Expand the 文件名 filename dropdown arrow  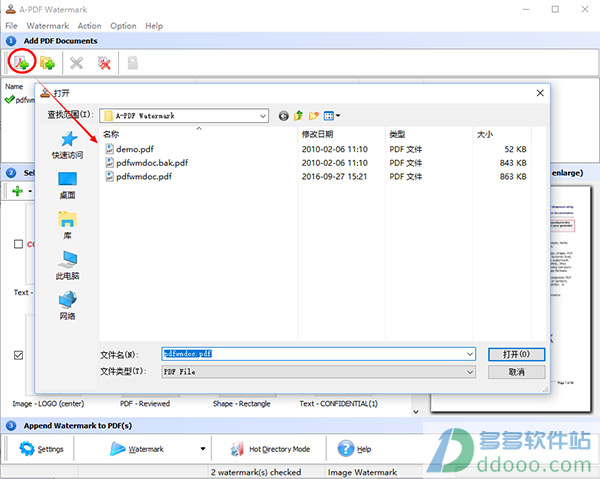pyautogui.click(x=470, y=354)
